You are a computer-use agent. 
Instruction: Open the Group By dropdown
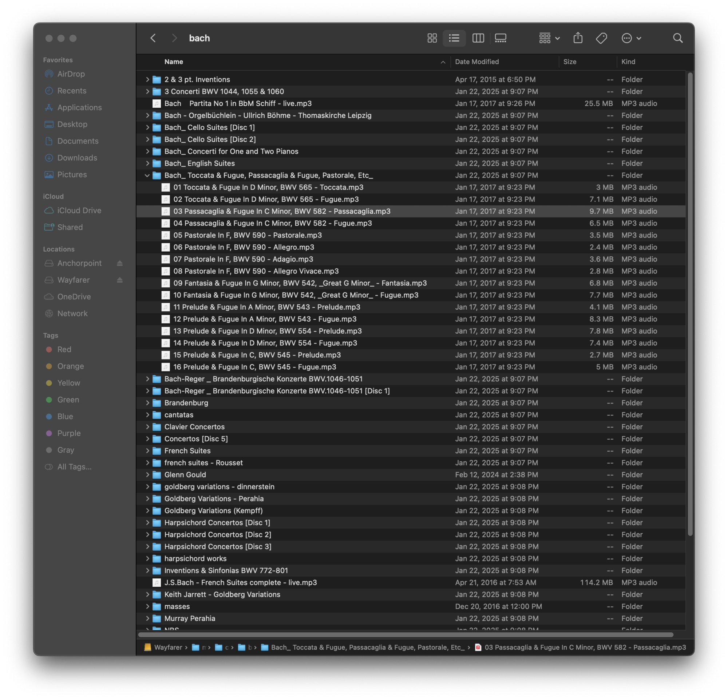549,38
